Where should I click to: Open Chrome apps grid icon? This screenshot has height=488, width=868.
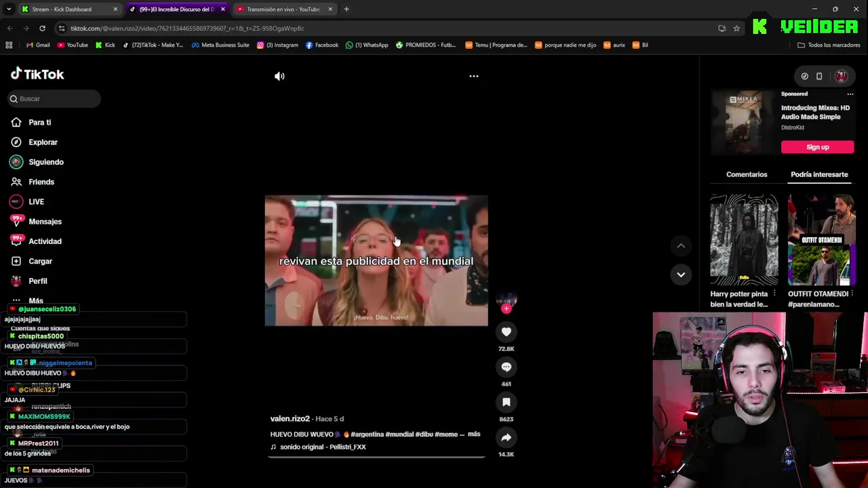9,45
